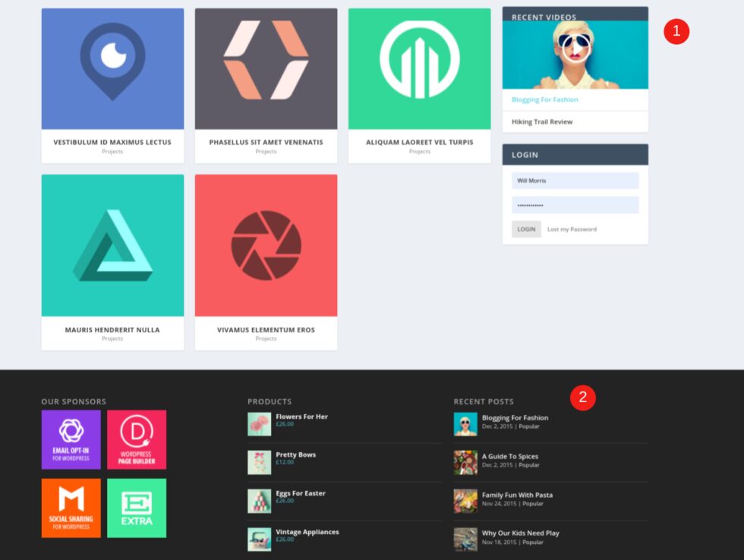Open the 'Blogging For Fashion' video link
This screenshot has height=560, width=744.
pos(544,99)
